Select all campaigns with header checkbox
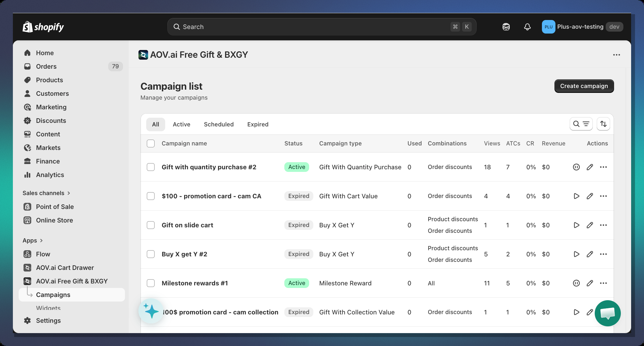Screen dimensions: 644x346 (151, 143)
